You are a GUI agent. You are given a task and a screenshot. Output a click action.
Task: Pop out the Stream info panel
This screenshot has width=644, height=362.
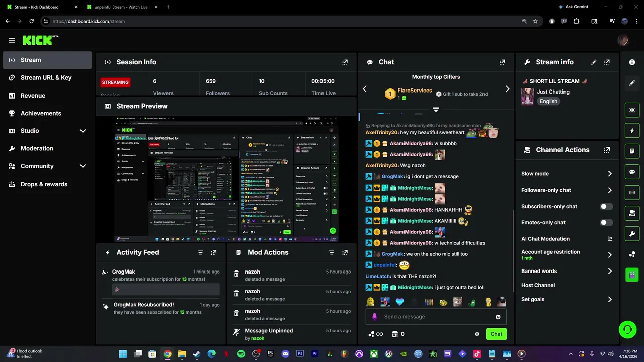point(607,62)
